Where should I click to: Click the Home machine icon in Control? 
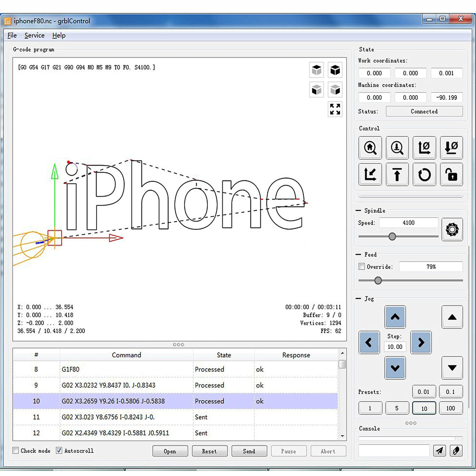(x=370, y=148)
